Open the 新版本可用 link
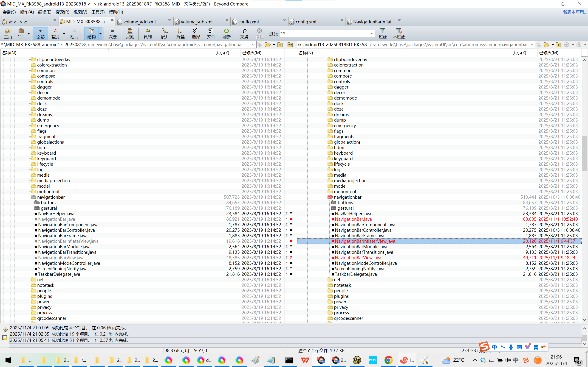Screen dimensions: 588x367 [x=574, y=12]
